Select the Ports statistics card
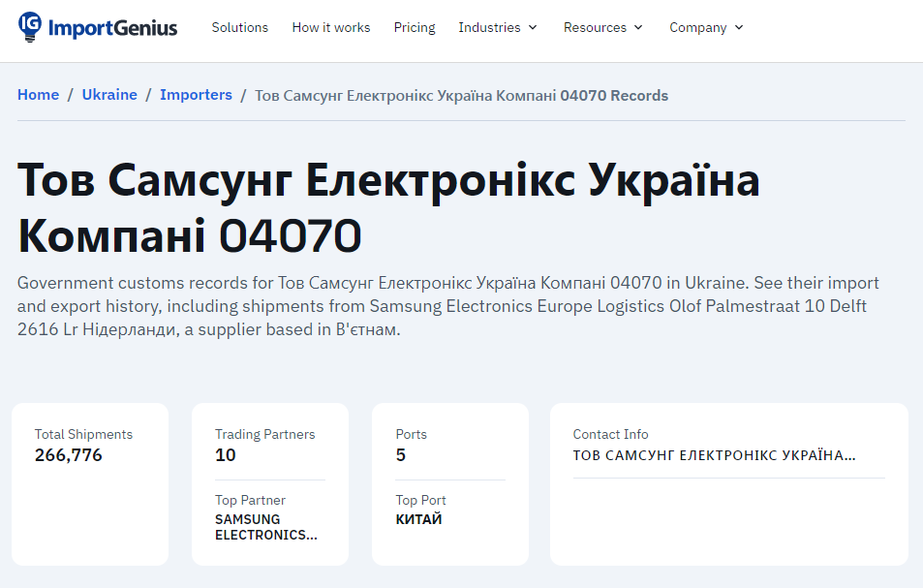 click(x=449, y=483)
